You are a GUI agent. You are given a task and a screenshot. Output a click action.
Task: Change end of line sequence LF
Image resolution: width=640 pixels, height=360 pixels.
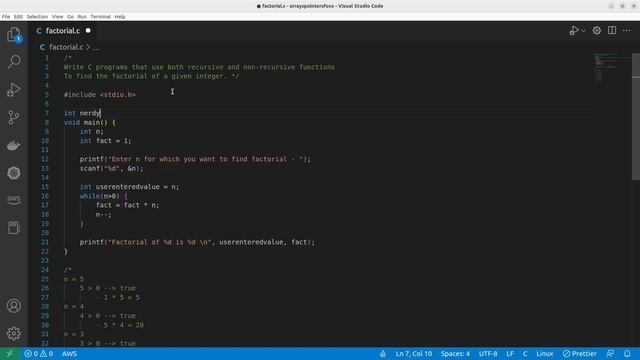(x=510, y=354)
